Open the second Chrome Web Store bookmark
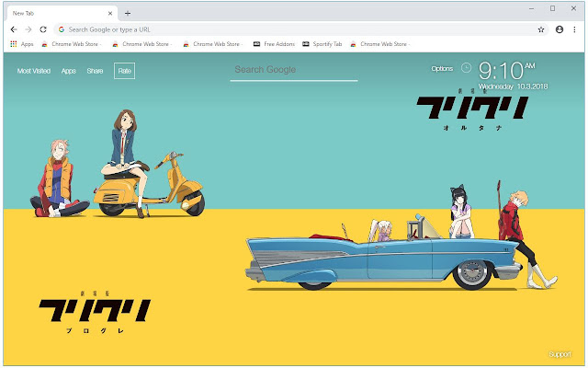The image size is (588, 368). [142, 44]
